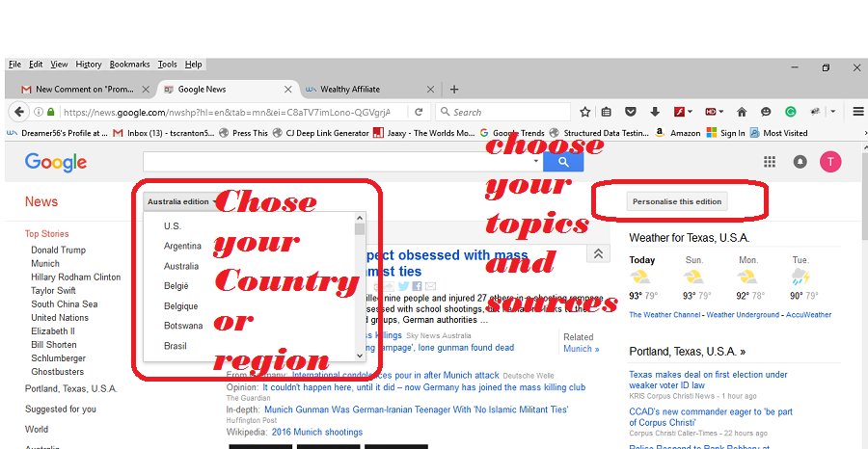Click scroll-up arrow in country list

point(360,218)
